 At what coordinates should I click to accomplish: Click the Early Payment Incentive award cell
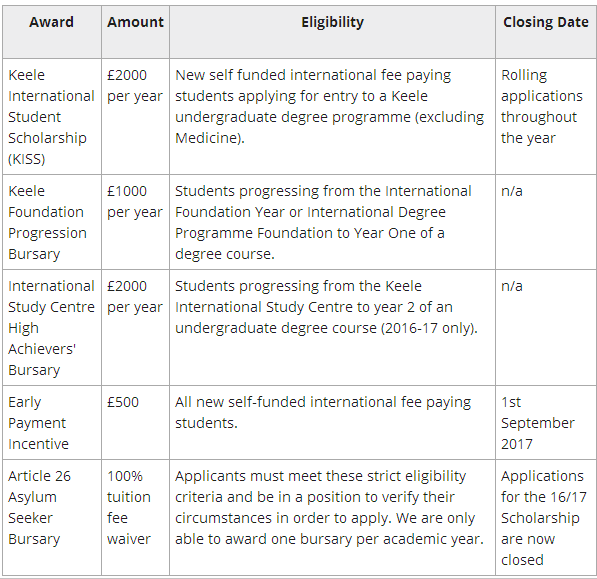tap(52, 423)
